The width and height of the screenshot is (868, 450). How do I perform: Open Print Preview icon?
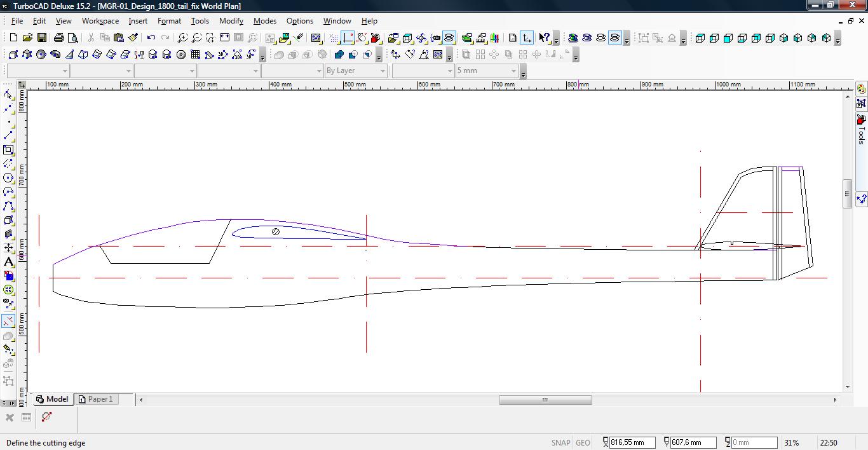73,37
